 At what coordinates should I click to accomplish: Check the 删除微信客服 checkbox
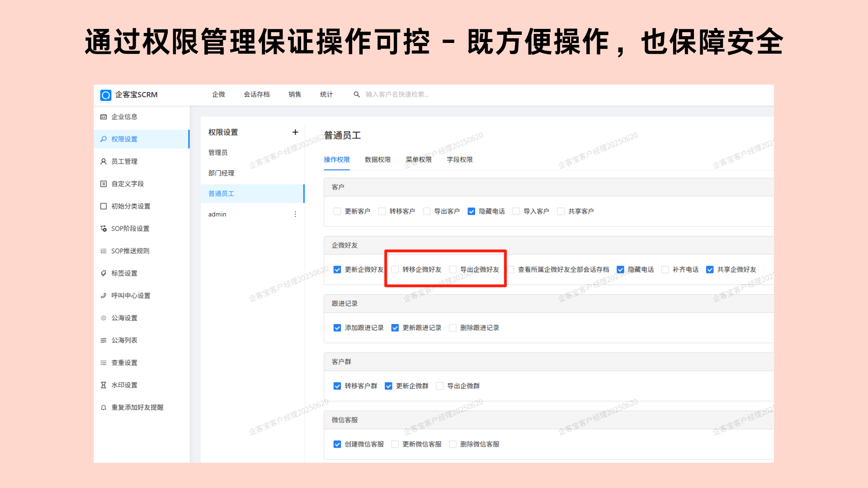[453, 445]
